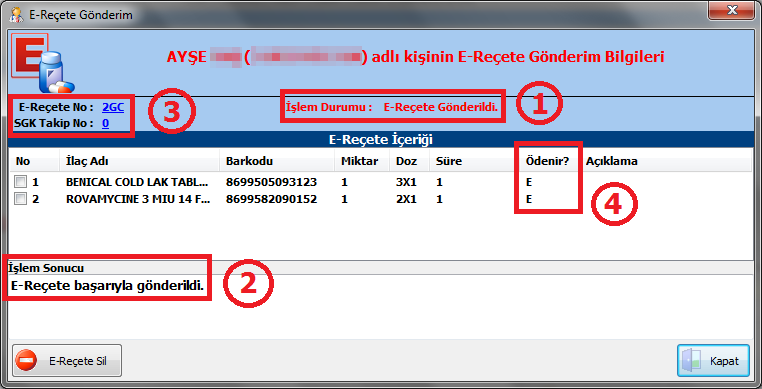The image size is (762, 389).
Task: Click the E-Reçete Sil button
Action: coord(67,360)
